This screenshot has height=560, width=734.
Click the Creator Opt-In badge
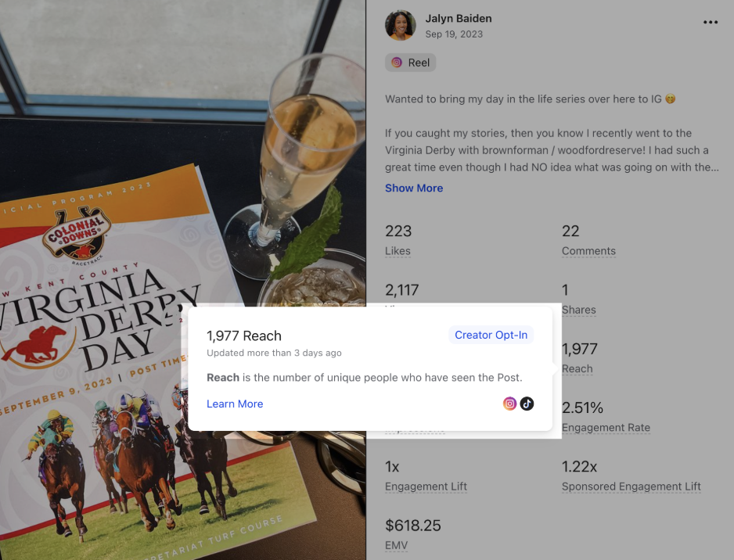(491, 335)
